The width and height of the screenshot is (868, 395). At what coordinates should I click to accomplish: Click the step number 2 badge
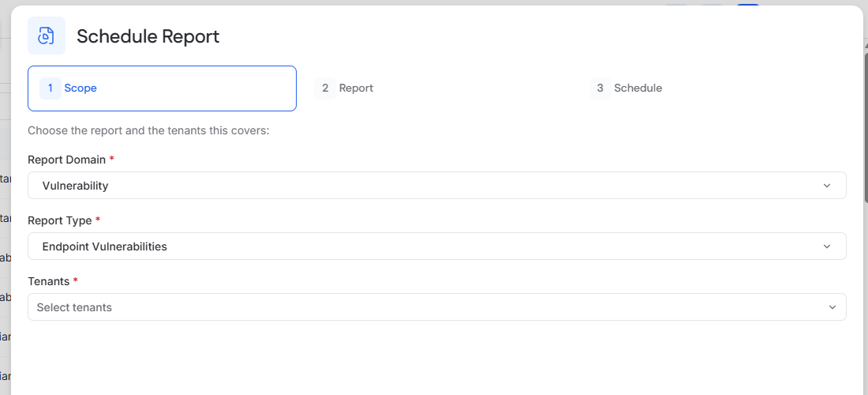click(x=325, y=88)
